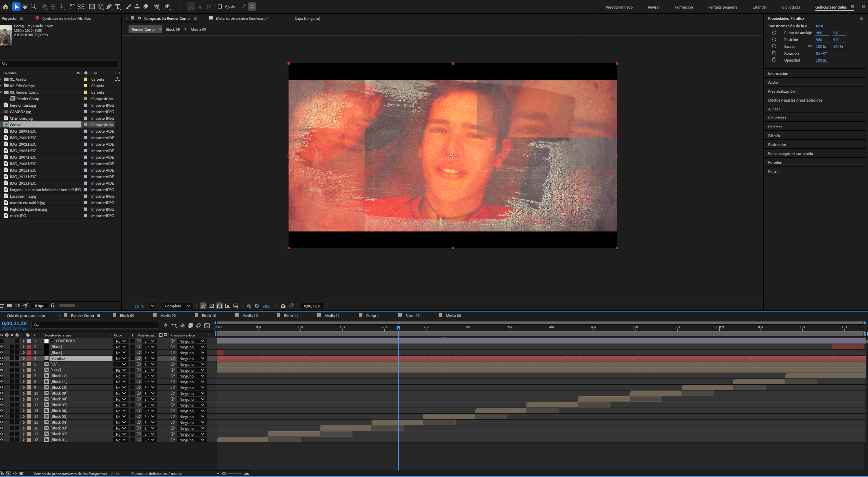Open the track matte dropdown for Block 05

149,416
